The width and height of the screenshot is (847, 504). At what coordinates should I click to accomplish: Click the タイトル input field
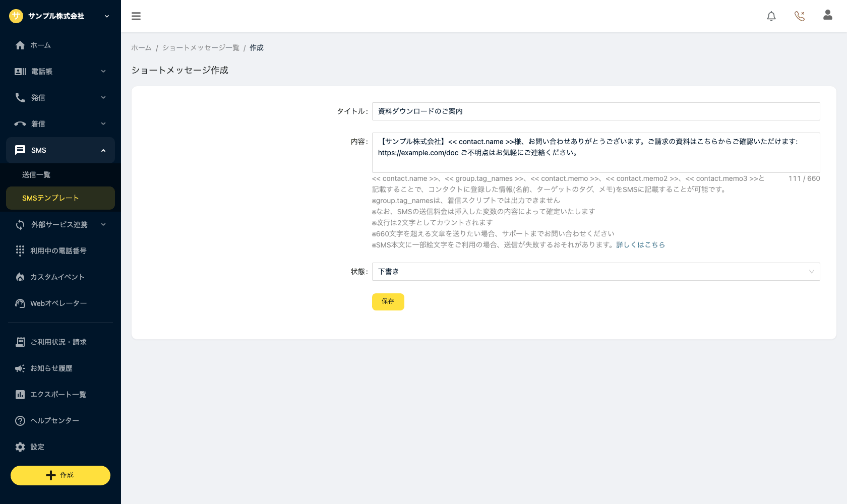(596, 111)
